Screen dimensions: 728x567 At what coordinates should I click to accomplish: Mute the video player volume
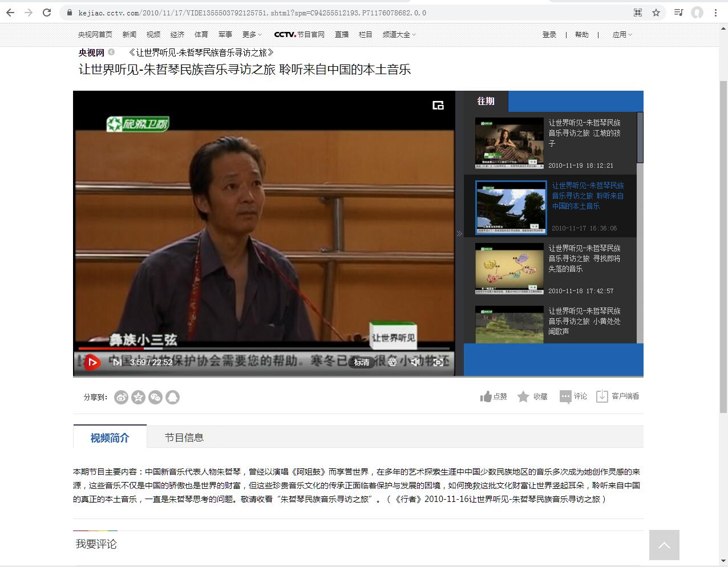(415, 362)
